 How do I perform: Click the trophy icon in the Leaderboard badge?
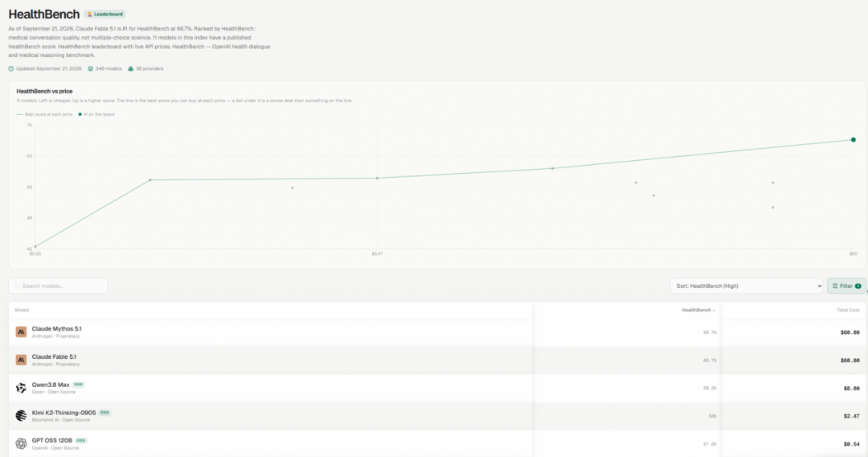pyautogui.click(x=90, y=14)
